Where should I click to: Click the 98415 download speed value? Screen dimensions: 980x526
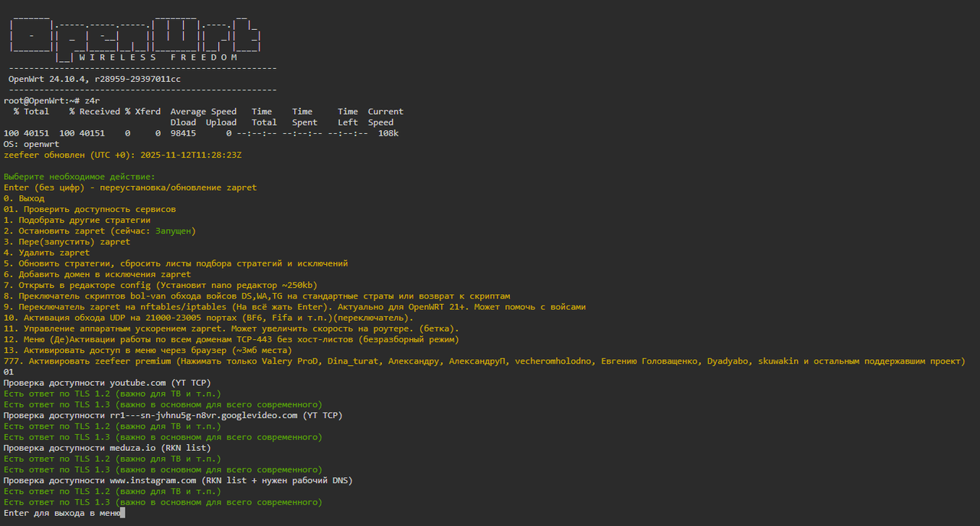coord(183,133)
